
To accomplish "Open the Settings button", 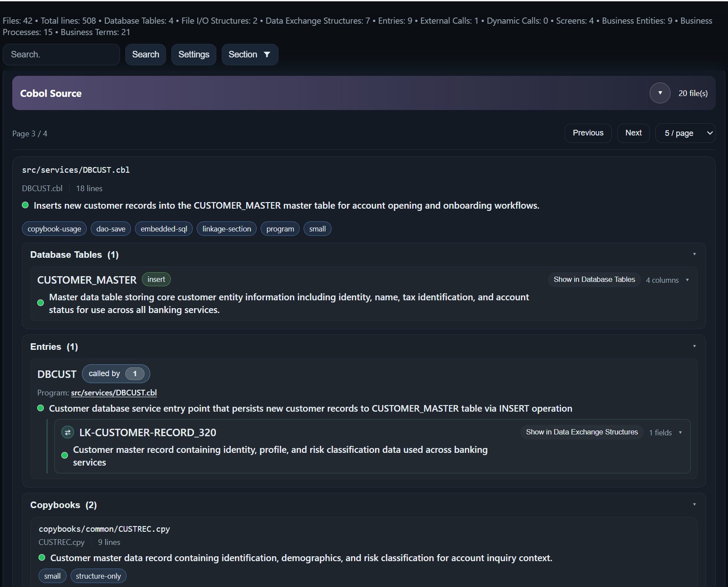I will 194,54.
